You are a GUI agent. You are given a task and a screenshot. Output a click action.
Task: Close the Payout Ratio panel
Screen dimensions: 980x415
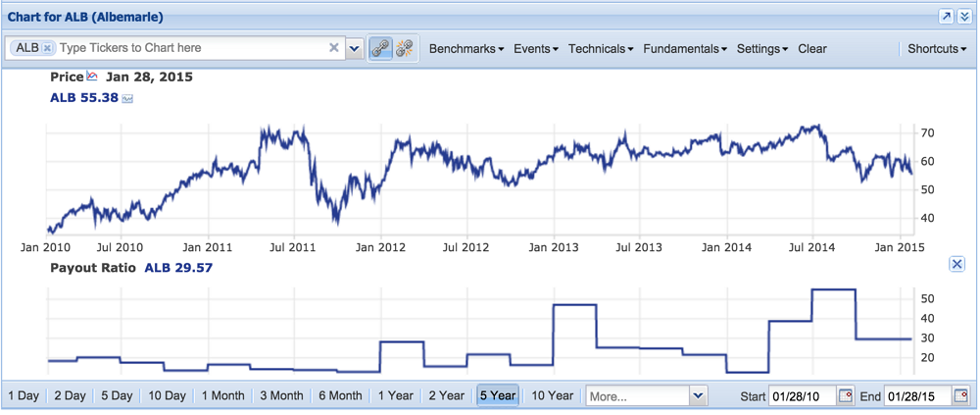956,264
